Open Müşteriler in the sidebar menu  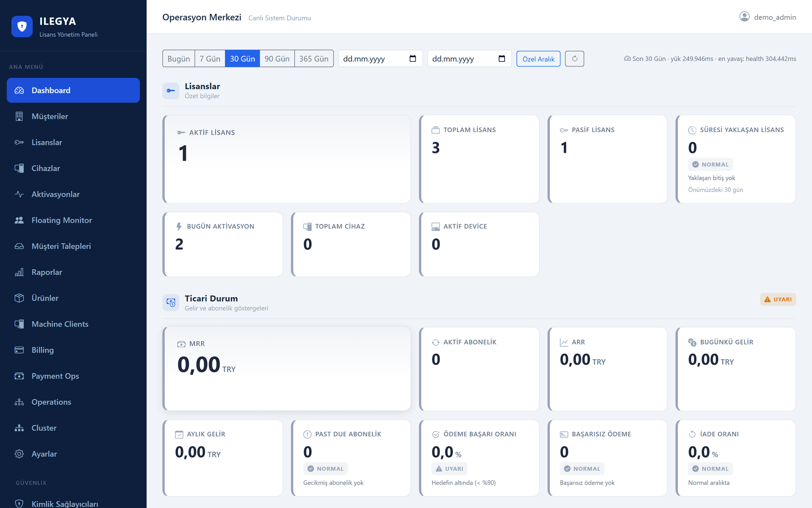(73, 116)
